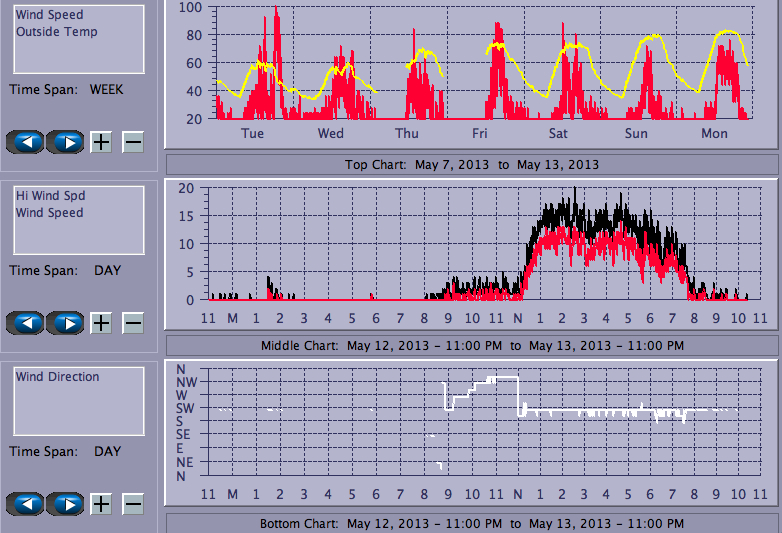Increase middle chart time span with plus
Viewport: 782px width, 533px height.
coord(101,323)
